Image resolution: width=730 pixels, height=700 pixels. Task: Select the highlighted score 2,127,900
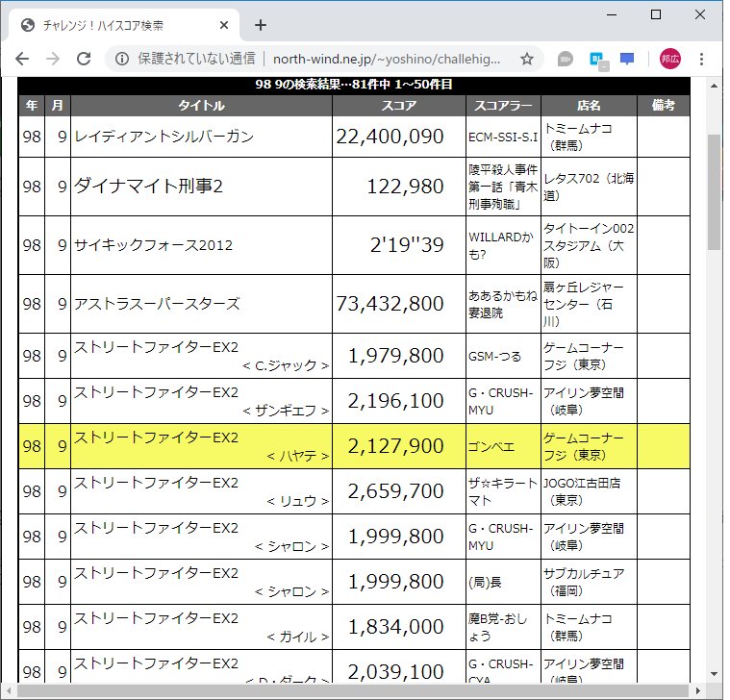pos(395,446)
